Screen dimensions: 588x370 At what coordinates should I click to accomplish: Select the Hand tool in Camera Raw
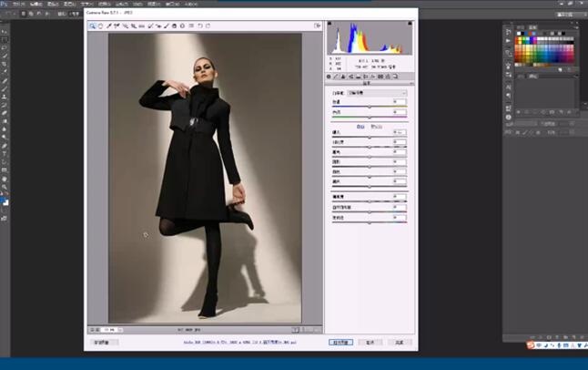click(100, 26)
